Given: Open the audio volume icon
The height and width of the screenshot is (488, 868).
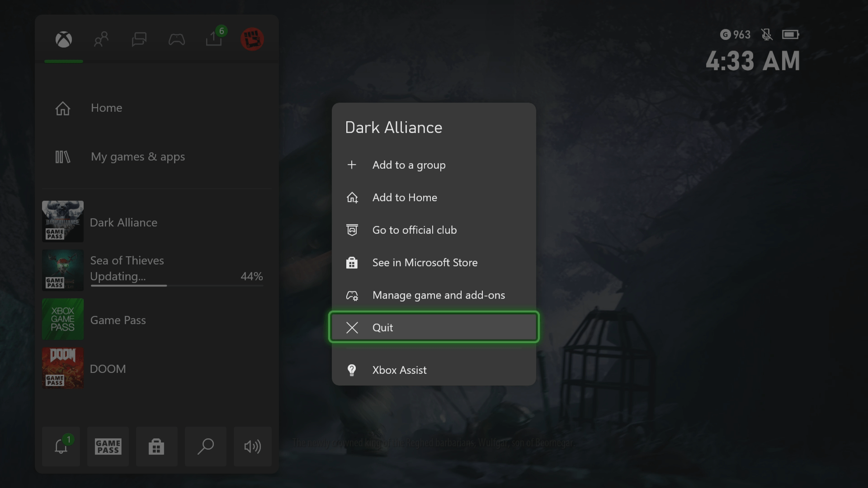Looking at the screenshot, I should pyautogui.click(x=252, y=446).
